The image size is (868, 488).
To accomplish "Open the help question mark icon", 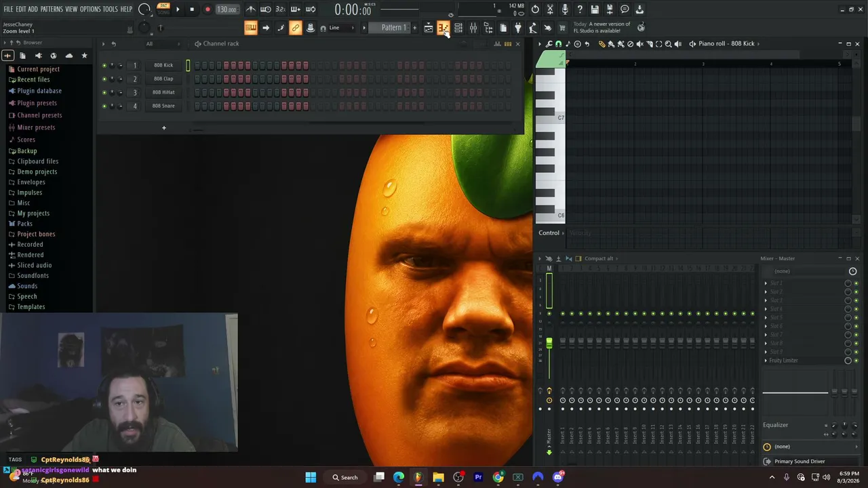I will click(580, 9).
